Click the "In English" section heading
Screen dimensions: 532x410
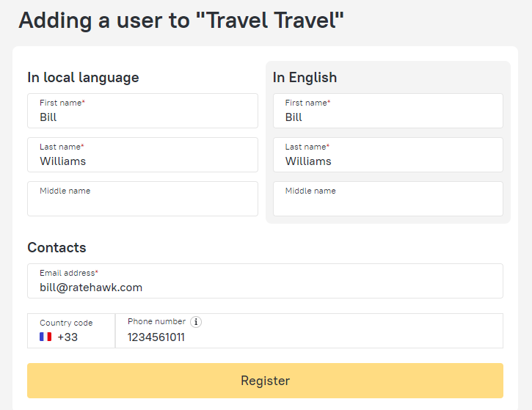point(305,78)
